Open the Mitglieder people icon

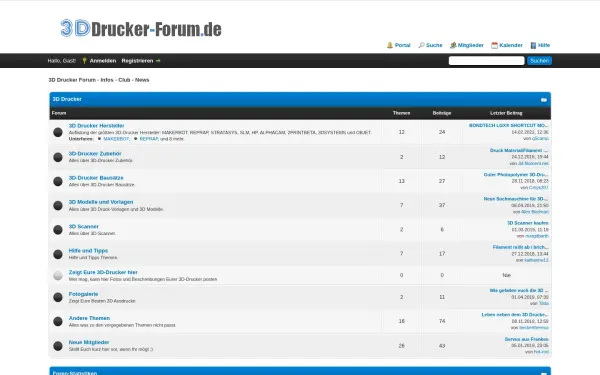453,45
